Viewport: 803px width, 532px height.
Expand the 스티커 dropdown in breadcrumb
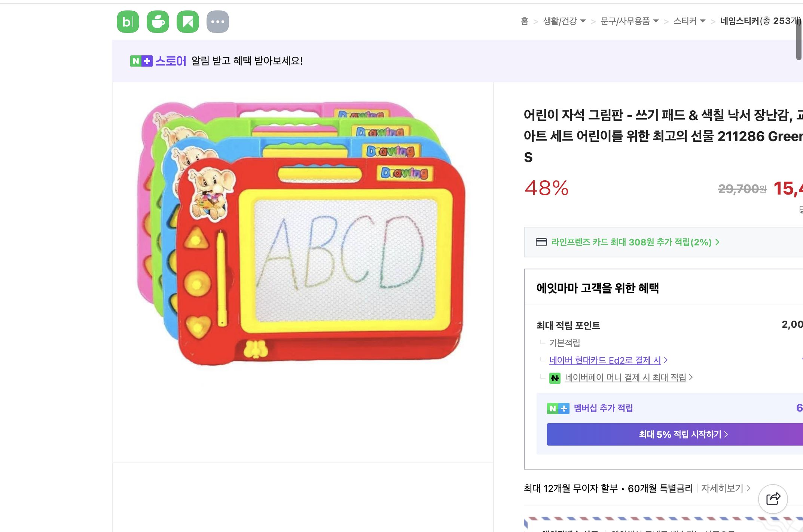pos(702,21)
